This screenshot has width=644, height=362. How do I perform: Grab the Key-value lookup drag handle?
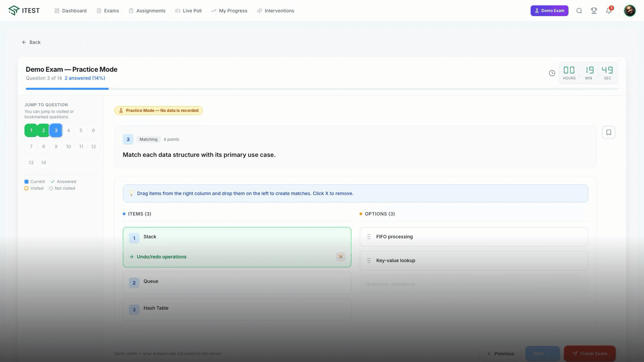[x=369, y=260]
